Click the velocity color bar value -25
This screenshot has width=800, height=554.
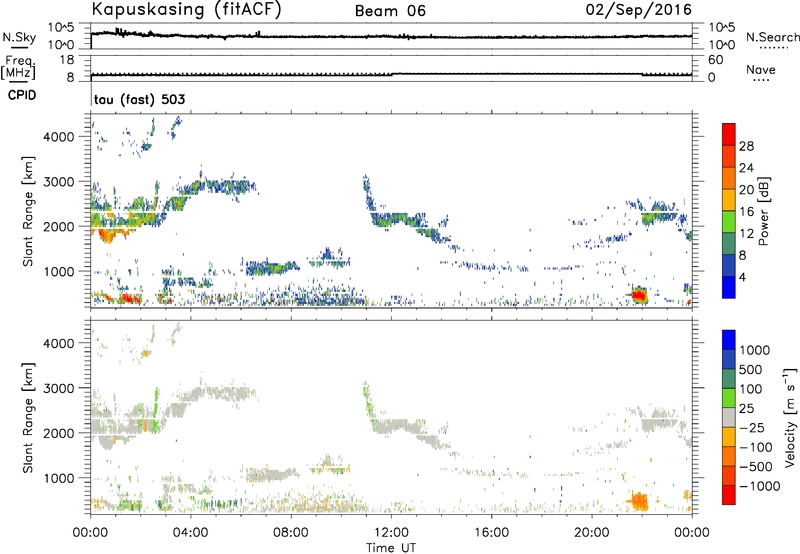(751, 427)
